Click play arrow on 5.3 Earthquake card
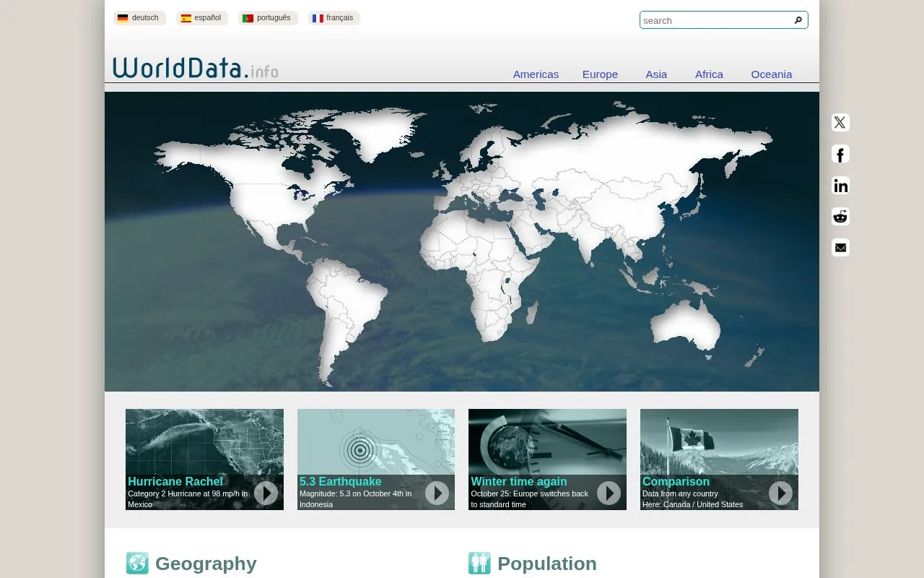The width and height of the screenshot is (924, 578). click(437, 493)
